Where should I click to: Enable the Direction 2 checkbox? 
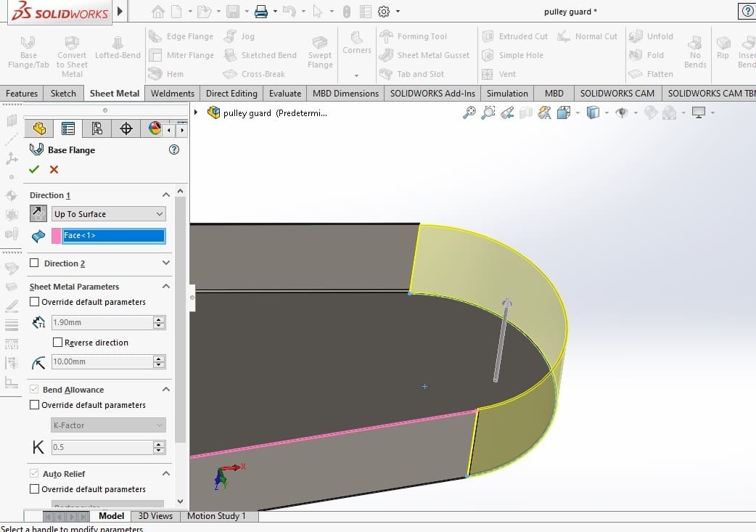[34, 263]
